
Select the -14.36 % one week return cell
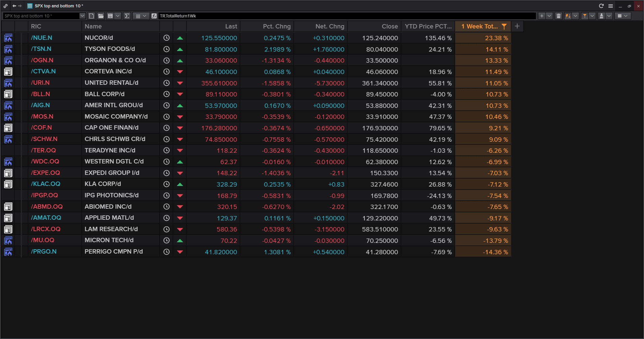483,252
